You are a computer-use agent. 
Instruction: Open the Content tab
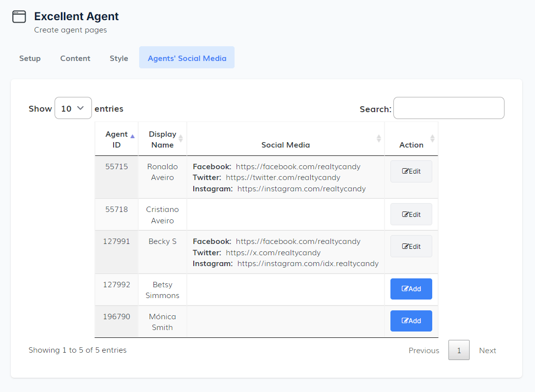coord(75,58)
